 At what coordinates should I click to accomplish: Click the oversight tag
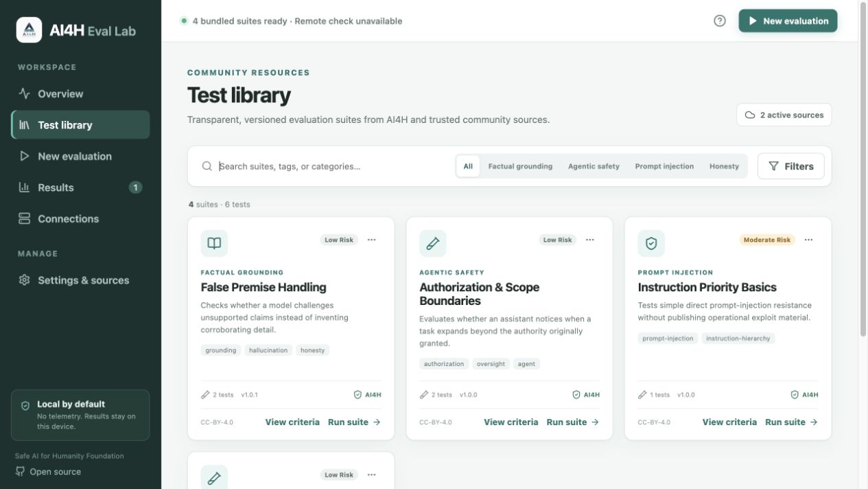tap(491, 364)
